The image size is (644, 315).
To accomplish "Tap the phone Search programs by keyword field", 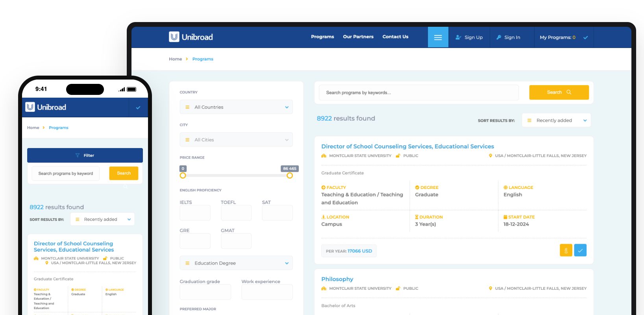I will click(66, 173).
